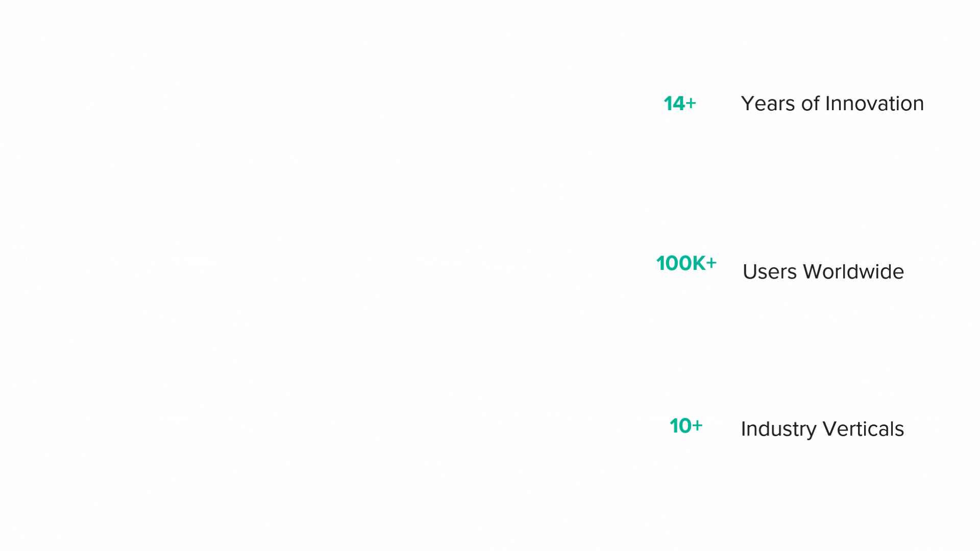Click the word Industry
Viewport: 980px width, 551px height.
coord(778,430)
